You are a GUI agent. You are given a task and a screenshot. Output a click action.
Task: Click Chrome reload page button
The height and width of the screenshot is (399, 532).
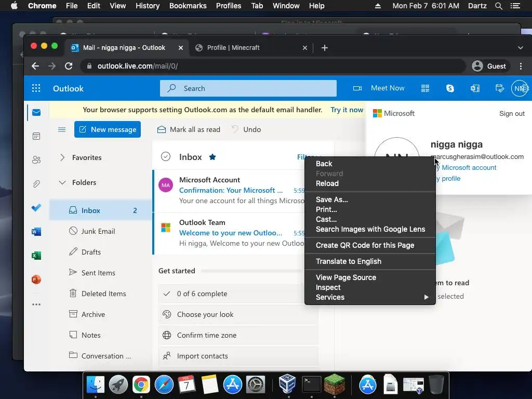pos(69,66)
